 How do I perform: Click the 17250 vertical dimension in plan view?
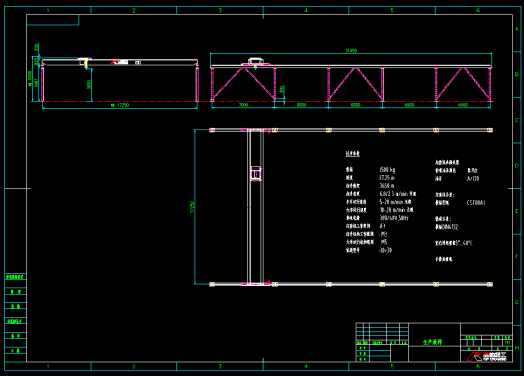pyautogui.click(x=192, y=207)
